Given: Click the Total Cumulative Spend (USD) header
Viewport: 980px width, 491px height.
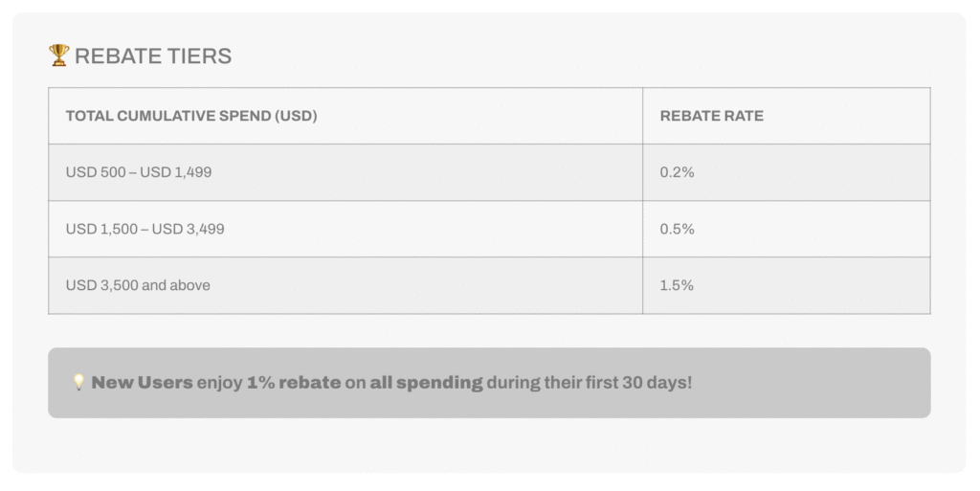Looking at the screenshot, I should click(x=345, y=116).
